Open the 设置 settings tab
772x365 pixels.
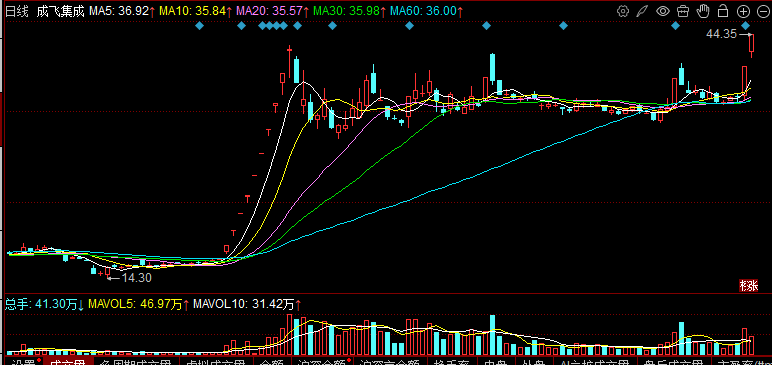[x=23, y=362]
